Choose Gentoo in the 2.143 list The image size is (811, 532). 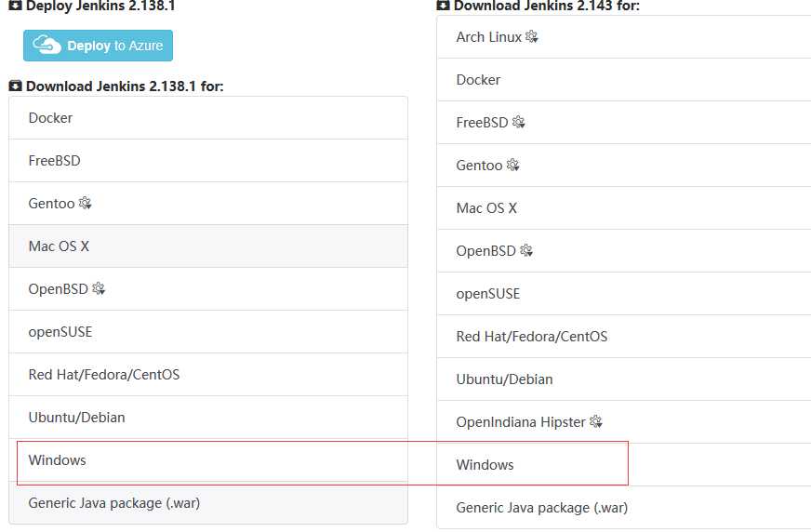(x=624, y=166)
